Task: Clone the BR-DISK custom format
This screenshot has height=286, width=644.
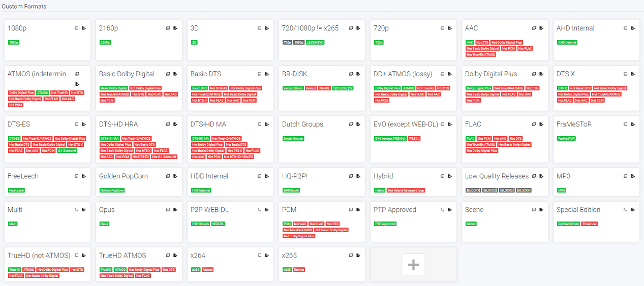Action: pyautogui.click(x=351, y=74)
